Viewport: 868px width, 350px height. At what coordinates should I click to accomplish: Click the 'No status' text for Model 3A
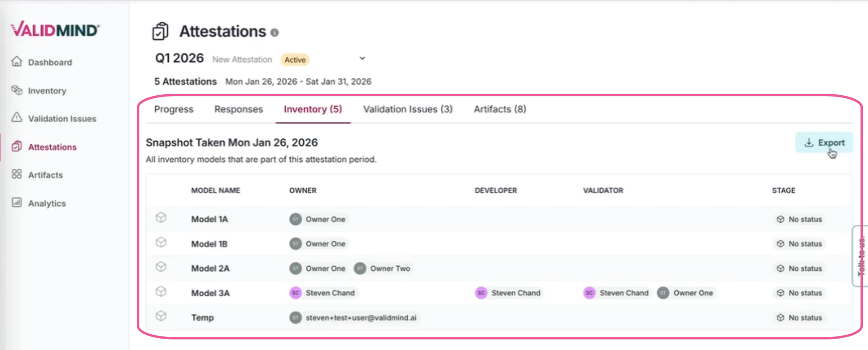pos(805,293)
